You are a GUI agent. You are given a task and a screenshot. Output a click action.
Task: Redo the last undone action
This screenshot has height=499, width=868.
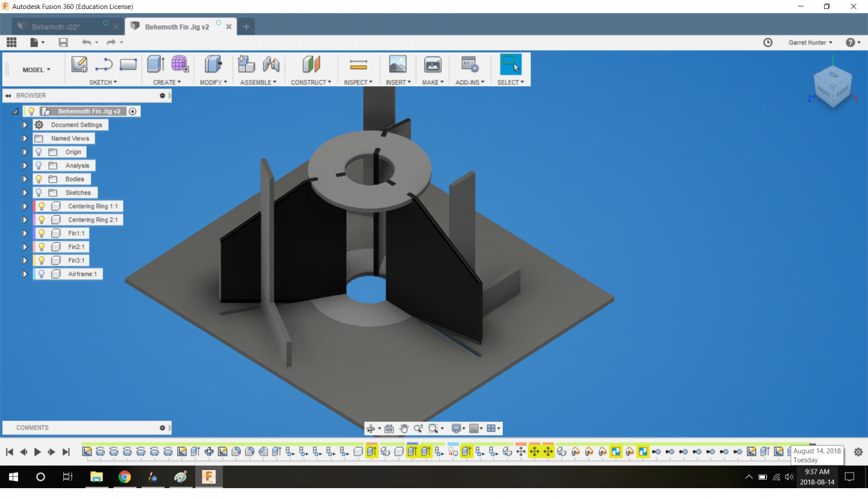[111, 42]
